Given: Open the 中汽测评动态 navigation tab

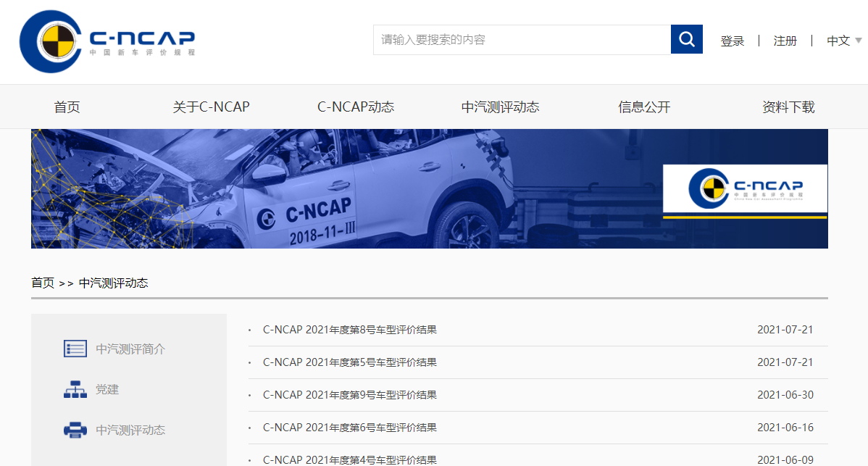Looking at the screenshot, I should tap(501, 107).
